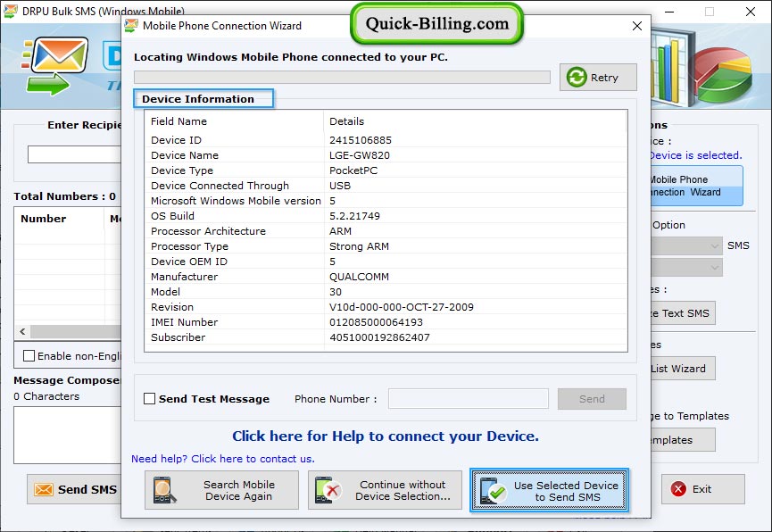Select the Device ID row value 2415106885
The image size is (772, 532).
(x=361, y=140)
